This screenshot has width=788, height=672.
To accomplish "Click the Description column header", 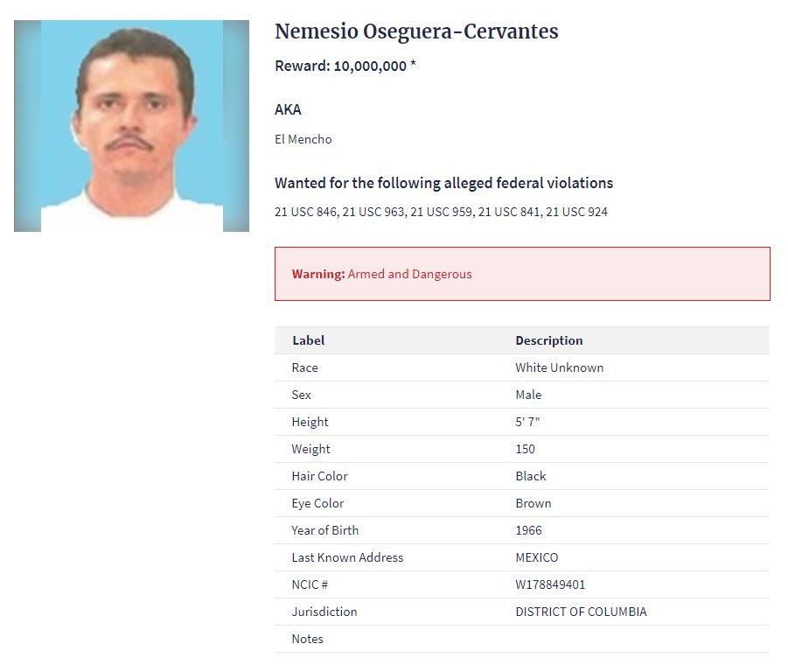I will [x=548, y=340].
